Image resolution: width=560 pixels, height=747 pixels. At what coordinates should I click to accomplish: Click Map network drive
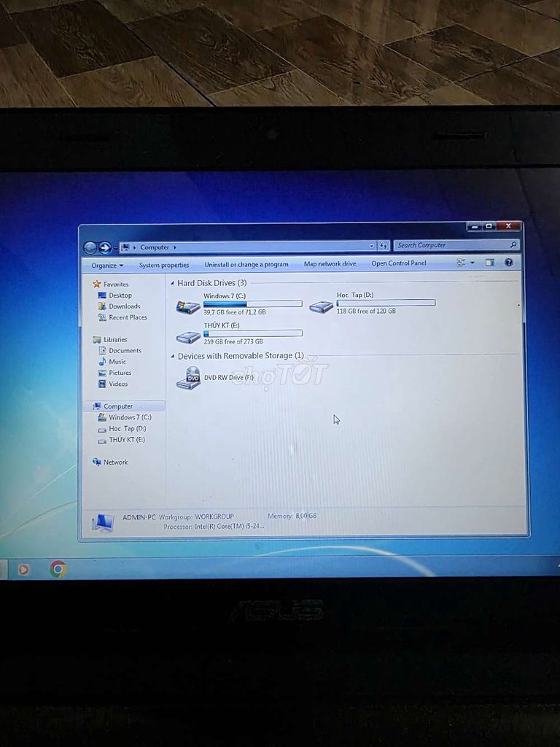(330, 263)
